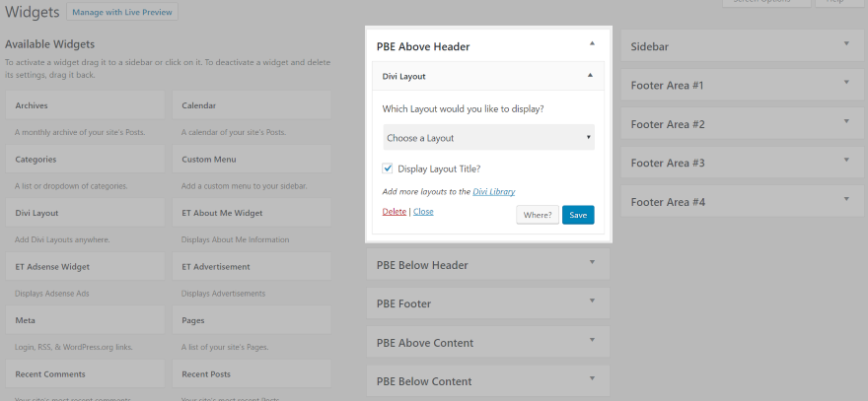Click the Where? button

pos(538,215)
